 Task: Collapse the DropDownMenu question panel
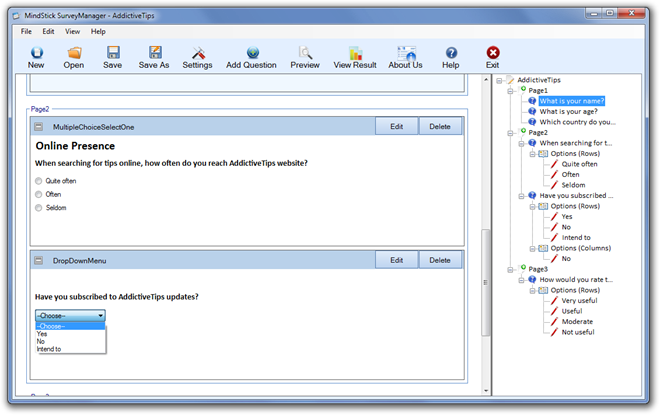(39, 261)
